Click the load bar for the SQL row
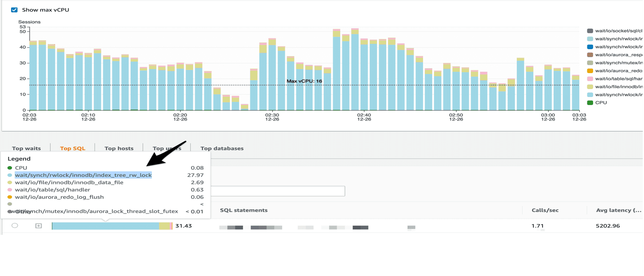This screenshot has width=644, height=276. [x=112, y=226]
